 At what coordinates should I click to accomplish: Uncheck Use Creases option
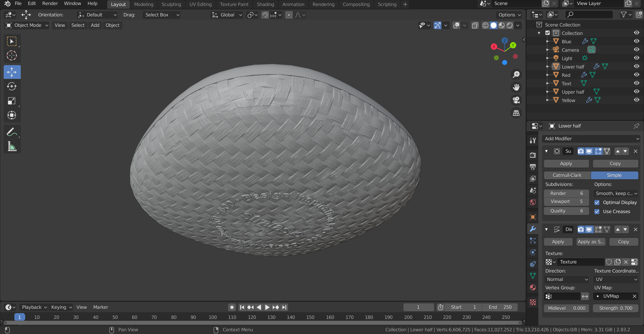(597, 211)
